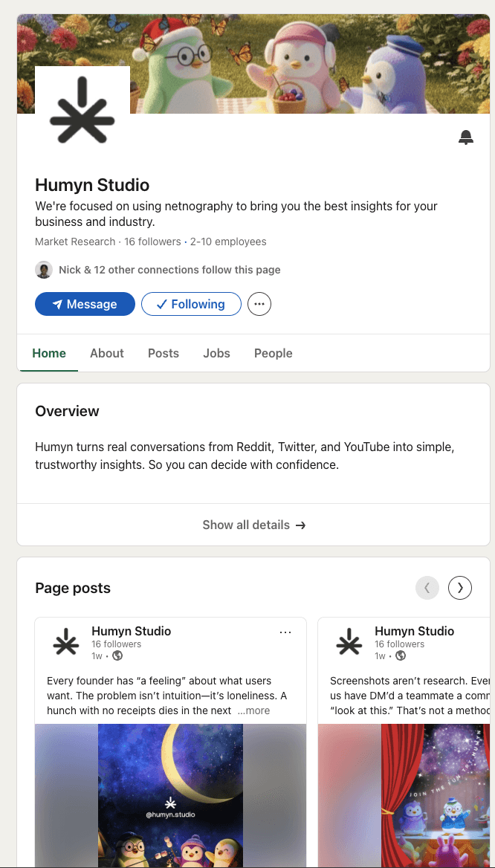
Task: Click second post's Humyn Studio logo
Action: tap(349, 644)
